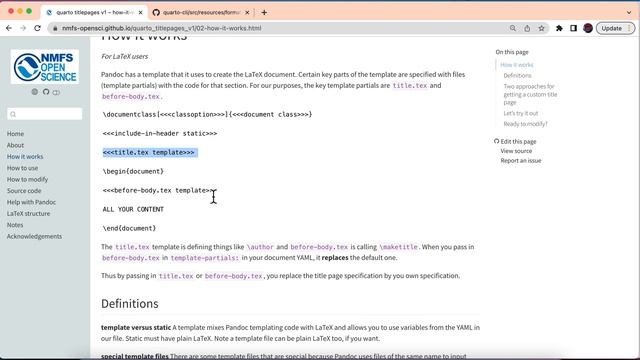
Task: Click Edit this page link
Action: tap(518, 142)
